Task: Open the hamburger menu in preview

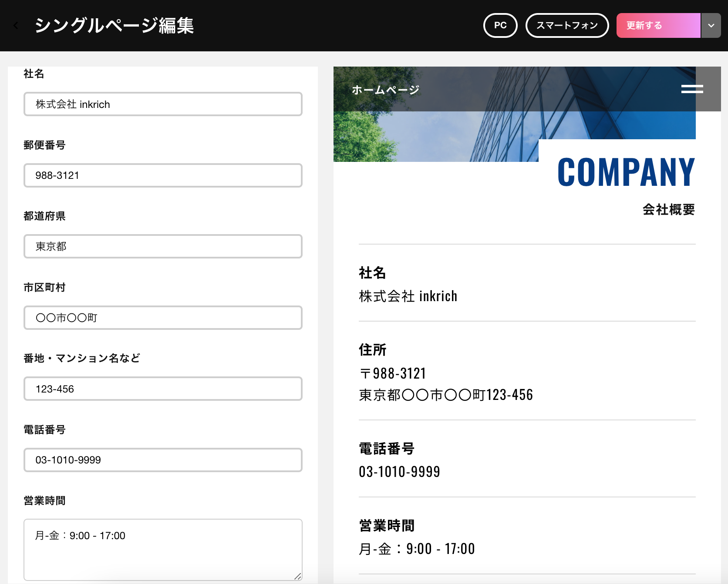Action: 692,89
